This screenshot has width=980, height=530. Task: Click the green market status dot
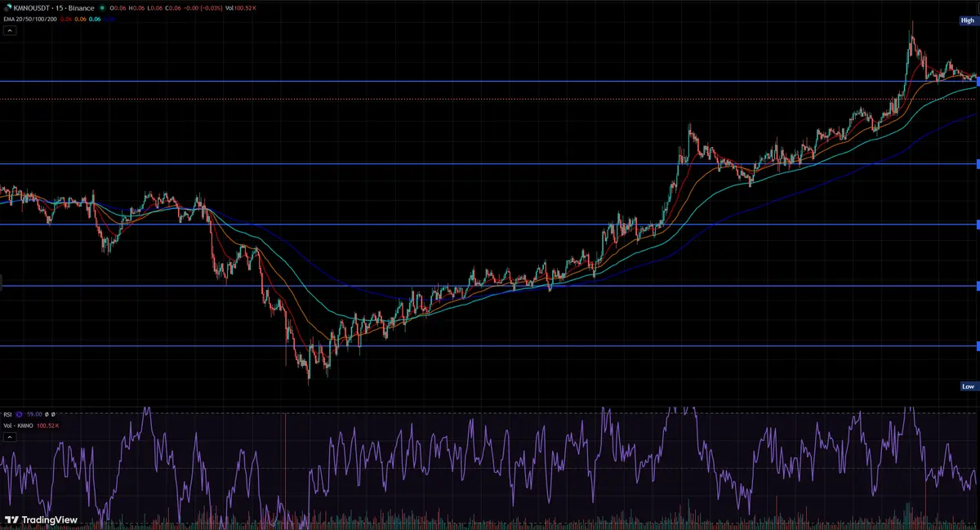[102, 8]
